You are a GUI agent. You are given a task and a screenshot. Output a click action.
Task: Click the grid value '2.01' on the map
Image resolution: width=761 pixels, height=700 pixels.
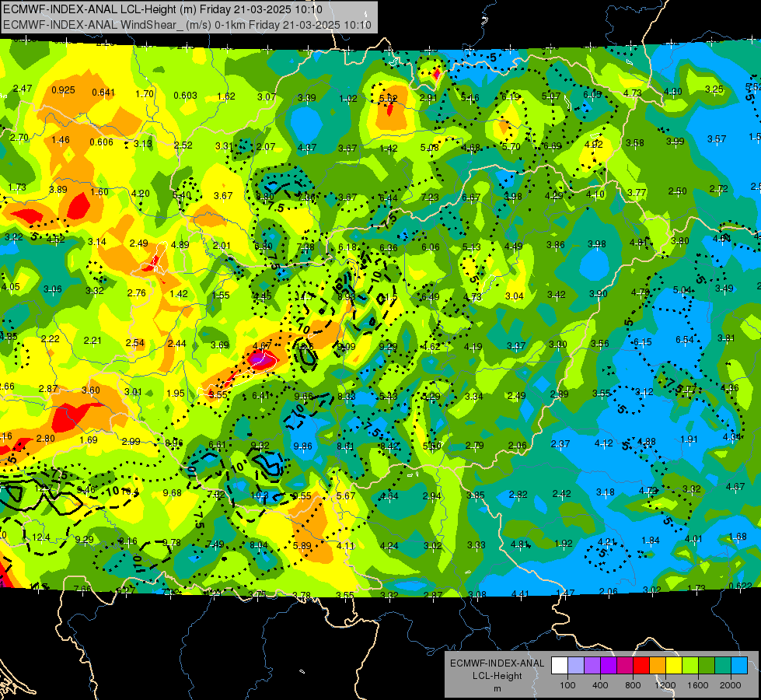pyautogui.click(x=222, y=245)
